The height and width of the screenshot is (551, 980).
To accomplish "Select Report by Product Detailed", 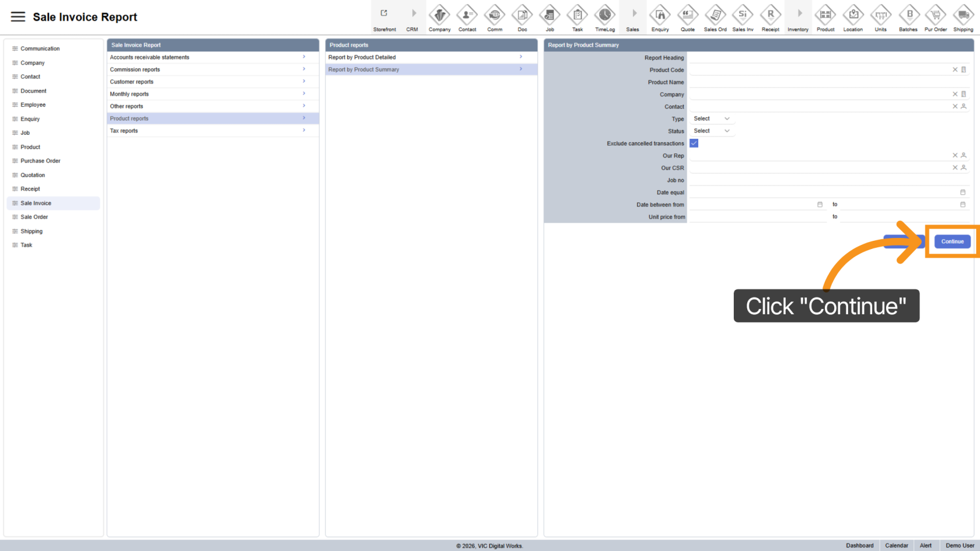I will coord(430,57).
